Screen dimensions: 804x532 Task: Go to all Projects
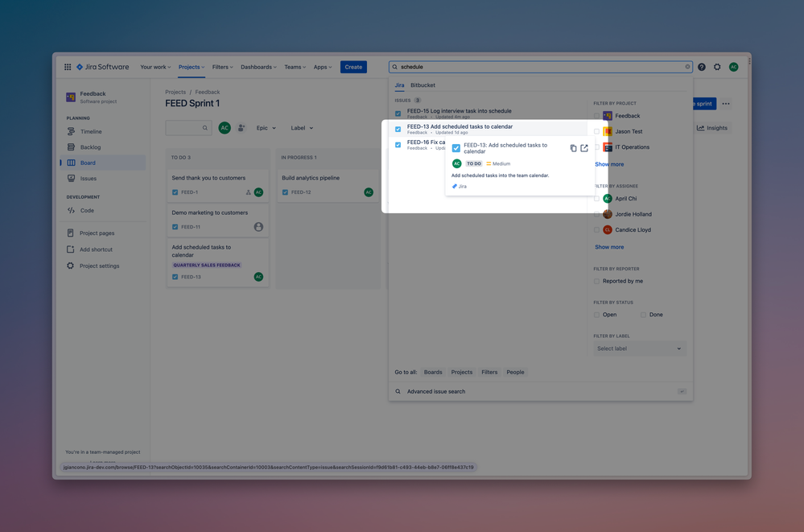(461, 372)
